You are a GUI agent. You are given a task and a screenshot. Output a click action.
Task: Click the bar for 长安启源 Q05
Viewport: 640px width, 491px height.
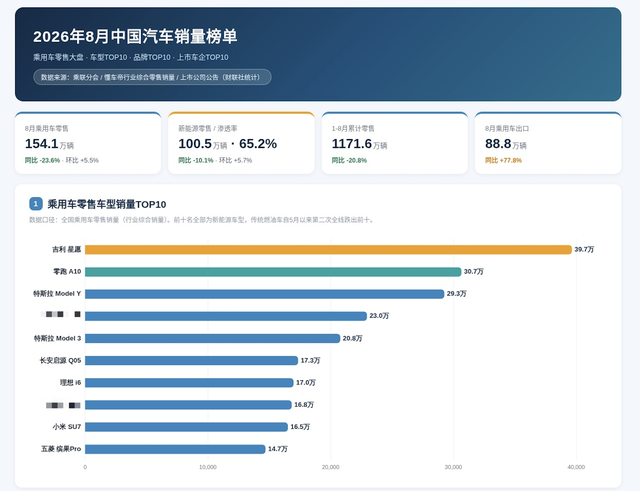(191, 360)
